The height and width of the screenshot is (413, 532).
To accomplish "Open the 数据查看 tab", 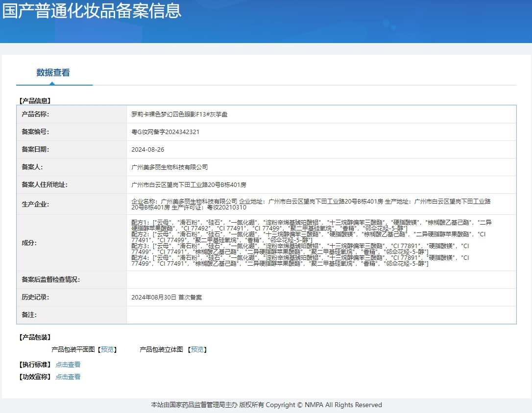I will [x=53, y=73].
